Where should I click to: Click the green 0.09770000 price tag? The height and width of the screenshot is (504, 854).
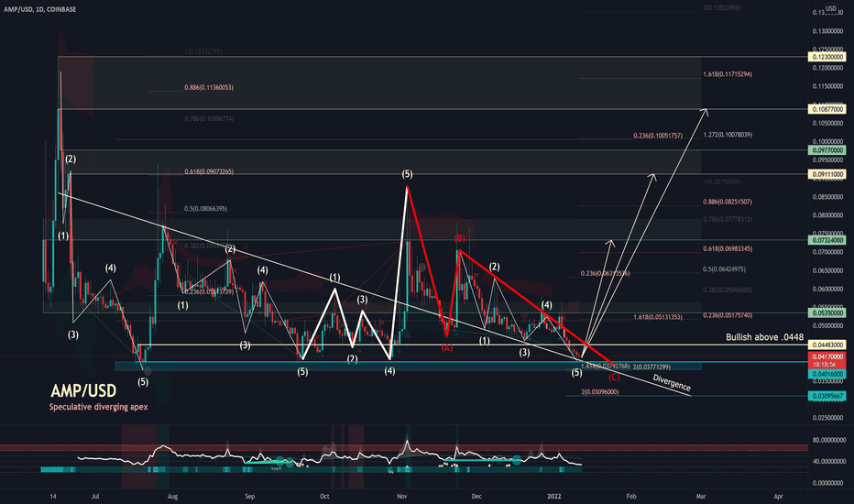coord(827,150)
